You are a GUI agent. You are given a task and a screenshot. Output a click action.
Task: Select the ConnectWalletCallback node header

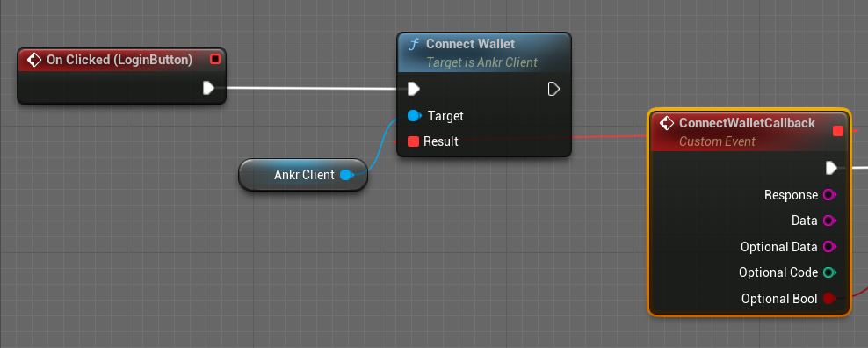click(749, 131)
